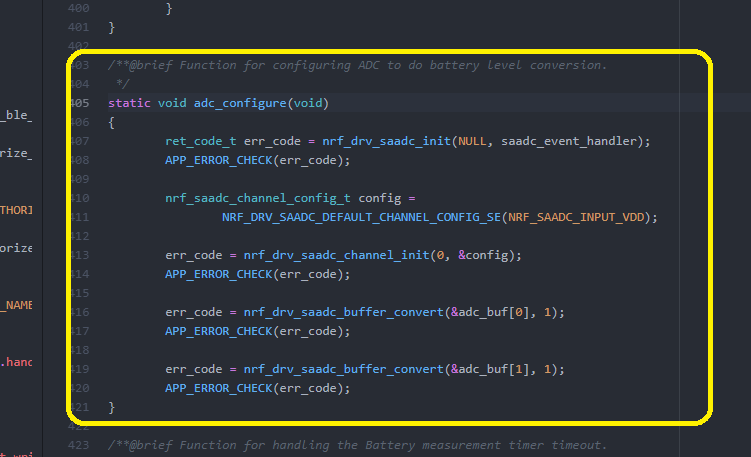This screenshot has width=751, height=457.
Task: Click line number 423 in the gutter
Action: [82, 445]
